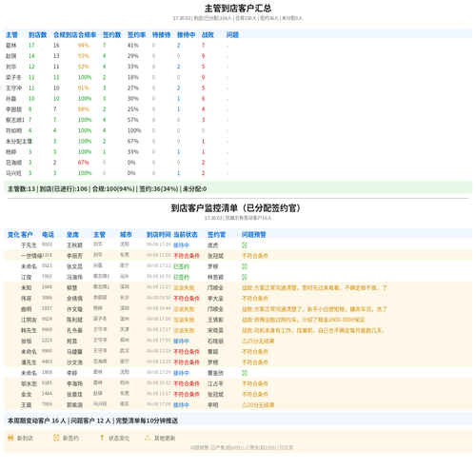476x469 pixels.
Task: Click green status icon in 江俊 row
Action: pyautogui.click(x=245, y=277)
